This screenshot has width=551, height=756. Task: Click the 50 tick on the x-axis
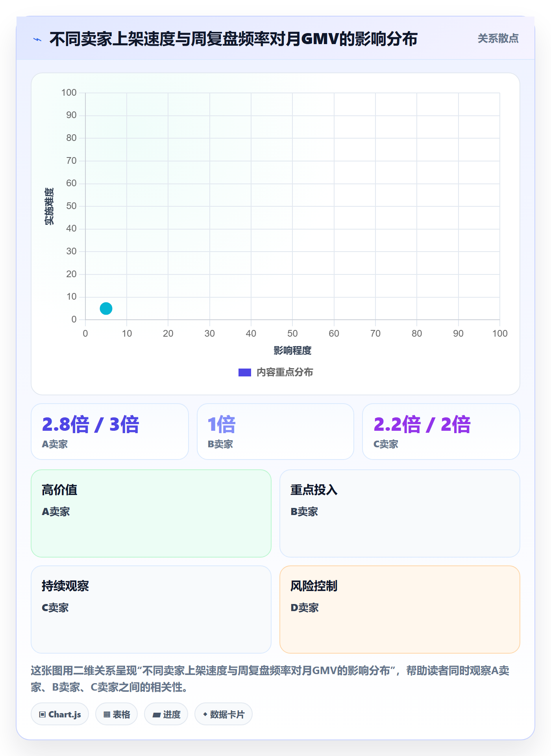(292, 334)
